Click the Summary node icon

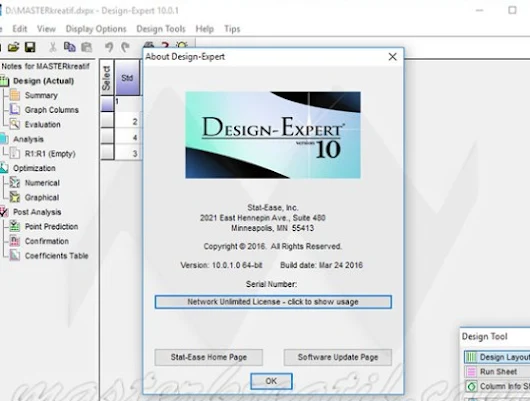(15, 95)
